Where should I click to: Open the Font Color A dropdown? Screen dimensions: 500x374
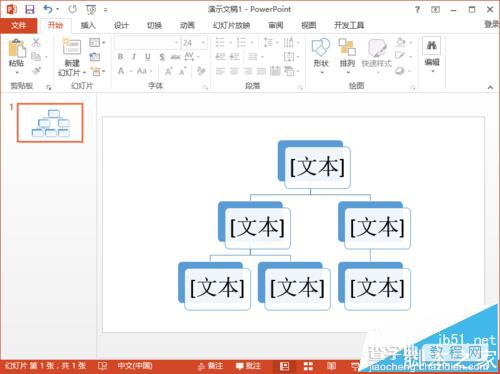pyautogui.click(x=124, y=71)
